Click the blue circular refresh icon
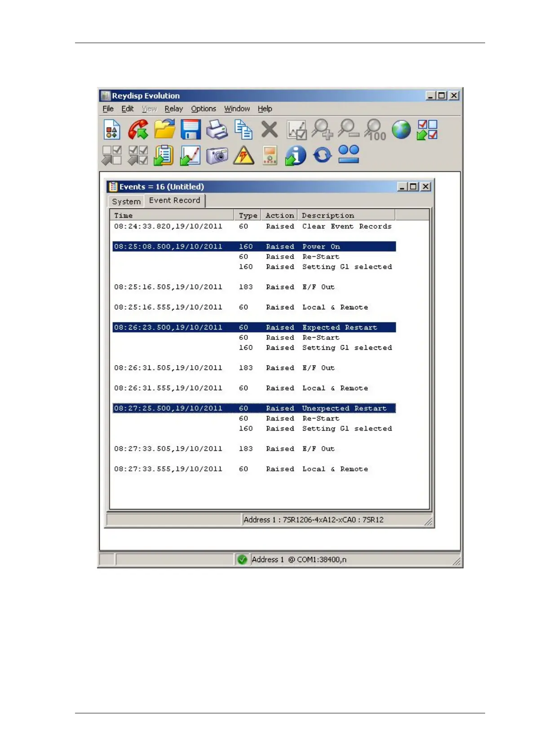This screenshot has height=756, width=535. (322, 155)
